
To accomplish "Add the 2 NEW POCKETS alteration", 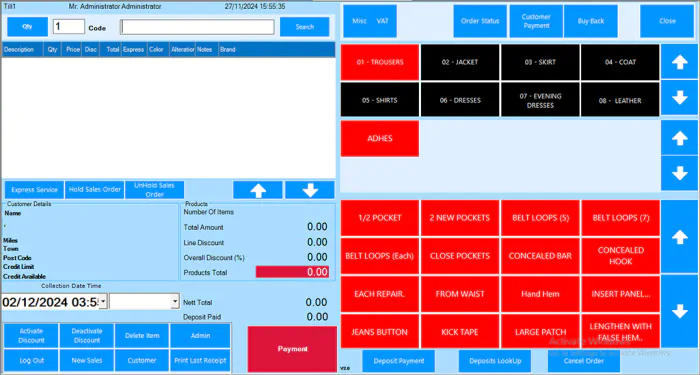I will point(460,218).
